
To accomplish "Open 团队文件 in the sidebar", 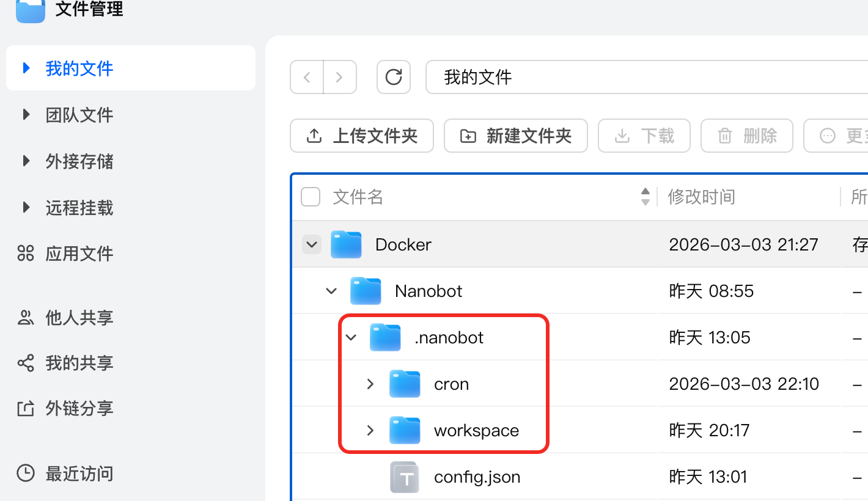I will tap(79, 115).
